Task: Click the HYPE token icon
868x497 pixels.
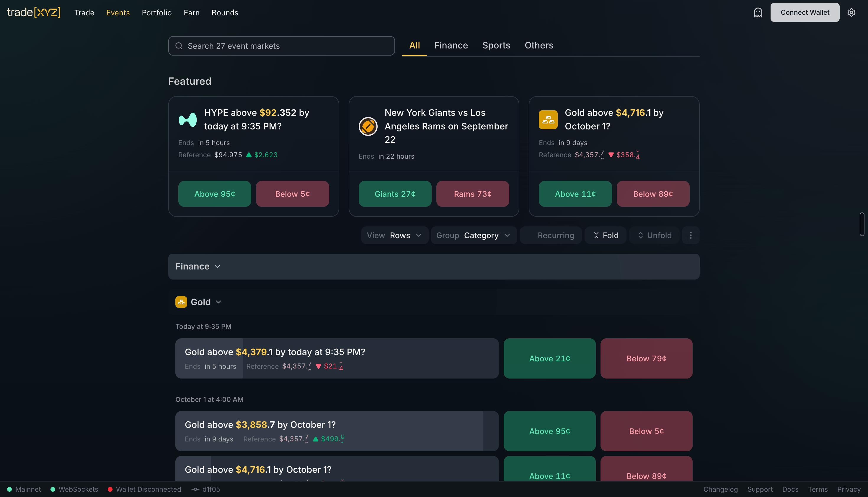Action: point(187,119)
